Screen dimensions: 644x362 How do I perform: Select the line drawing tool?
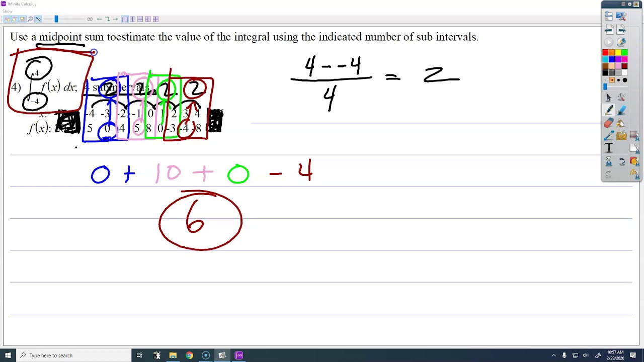click(608, 136)
